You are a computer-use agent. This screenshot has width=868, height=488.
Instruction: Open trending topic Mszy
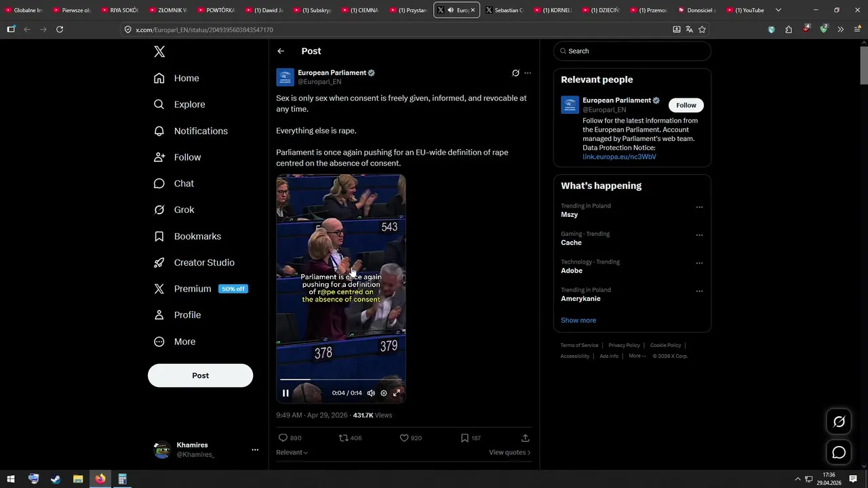[x=570, y=214]
